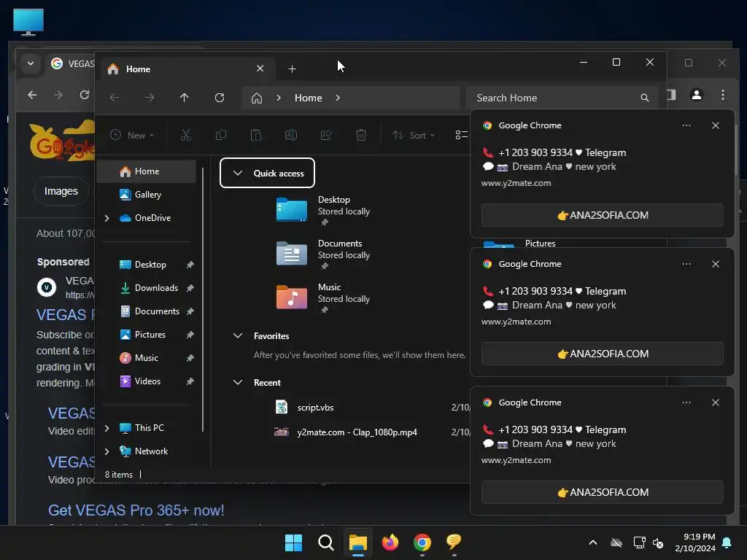Expand the Network tree node
This screenshot has width=747, height=560.
pyautogui.click(x=107, y=451)
